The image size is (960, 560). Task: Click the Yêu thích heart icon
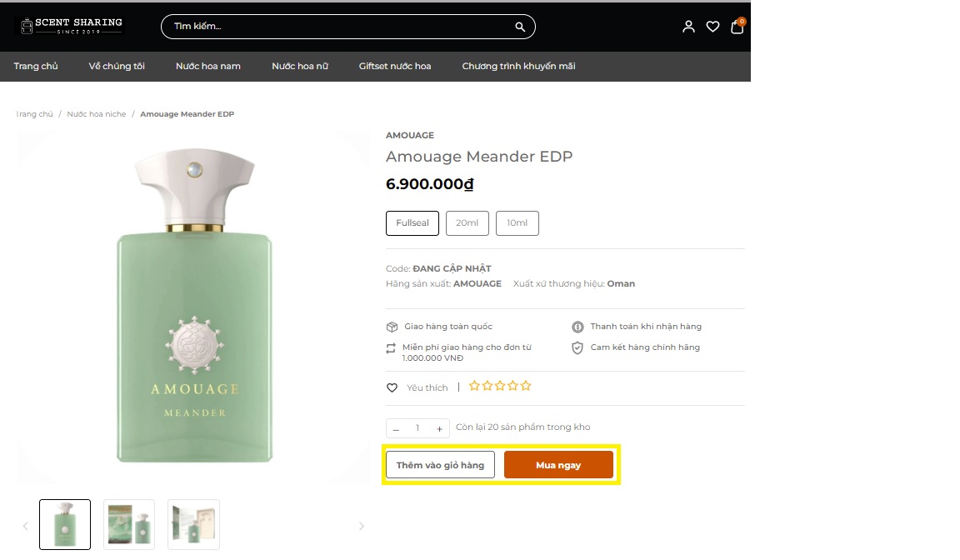[392, 387]
